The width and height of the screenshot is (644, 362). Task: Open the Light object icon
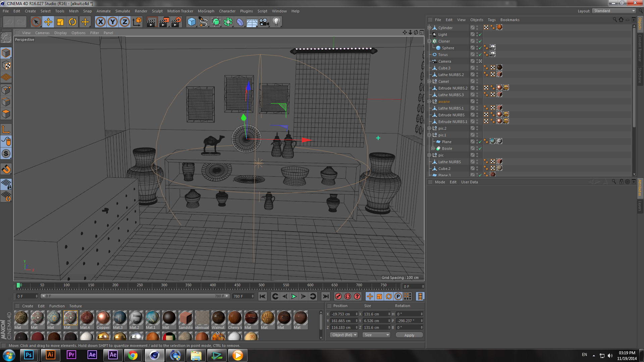tap(276, 22)
